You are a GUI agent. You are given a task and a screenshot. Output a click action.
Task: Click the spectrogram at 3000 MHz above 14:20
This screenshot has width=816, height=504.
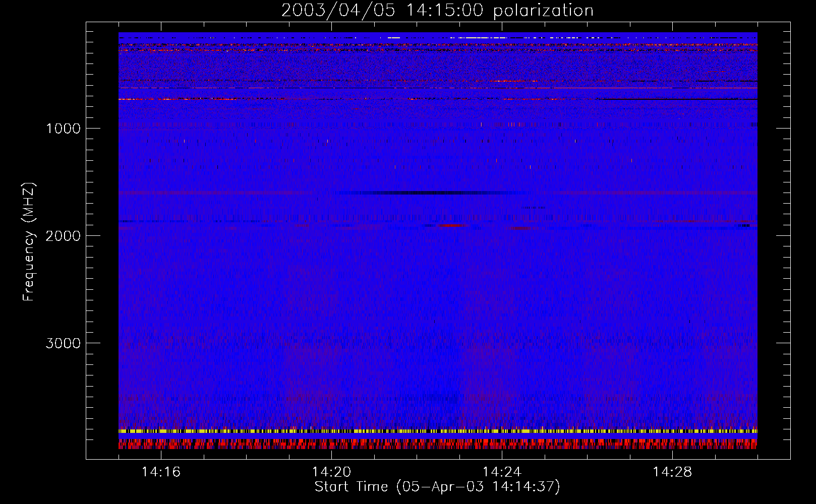coord(331,343)
